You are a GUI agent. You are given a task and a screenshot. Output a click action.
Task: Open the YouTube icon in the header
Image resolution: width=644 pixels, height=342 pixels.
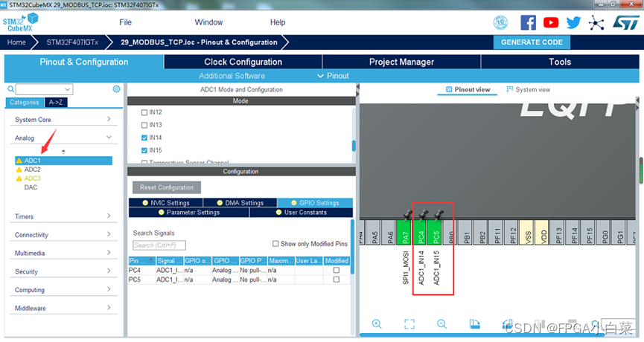click(551, 22)
